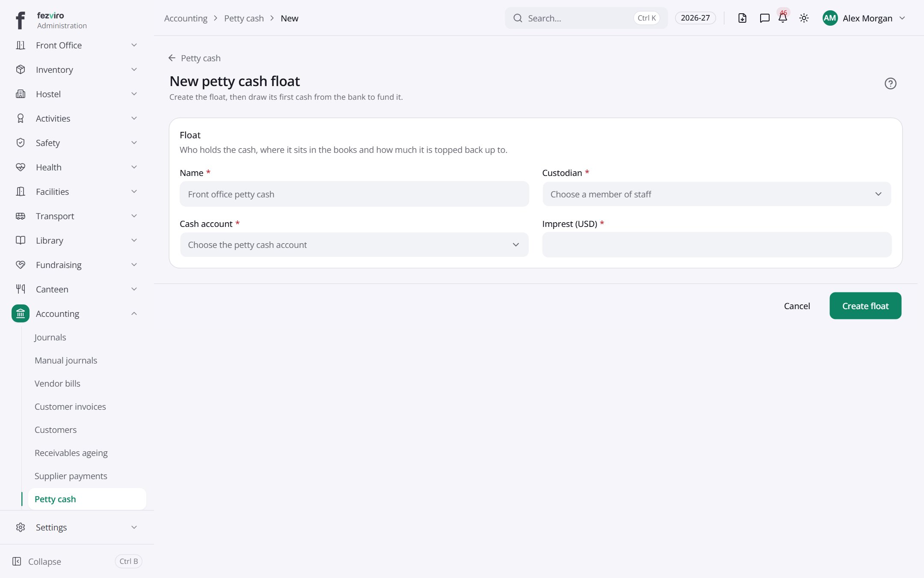Expand the Front Office menu chevron

(134, 45)
